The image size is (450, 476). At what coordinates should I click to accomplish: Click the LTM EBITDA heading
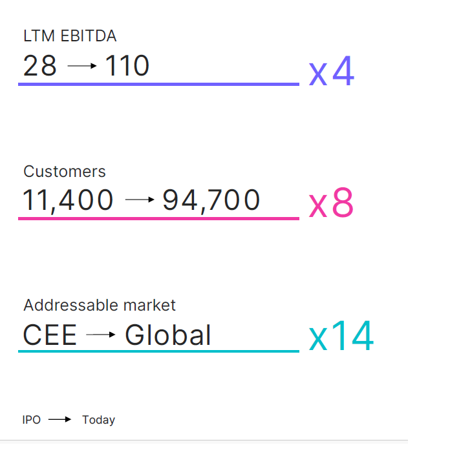[x=70, y=37]
